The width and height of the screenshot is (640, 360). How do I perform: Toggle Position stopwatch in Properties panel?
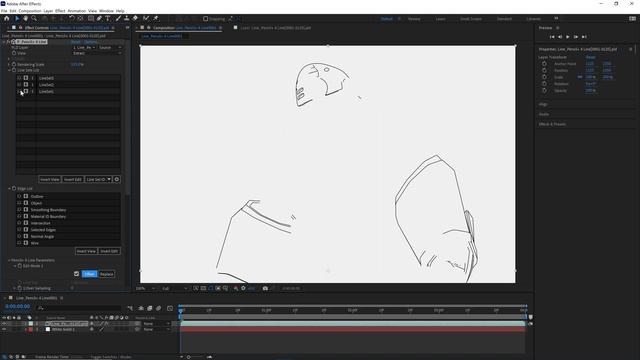544,70
